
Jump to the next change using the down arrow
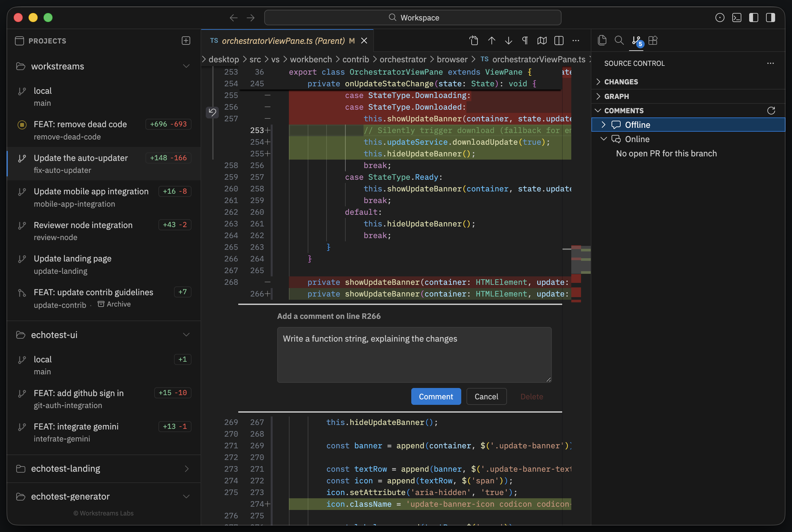pyautogui.click(x=508, y=40)
